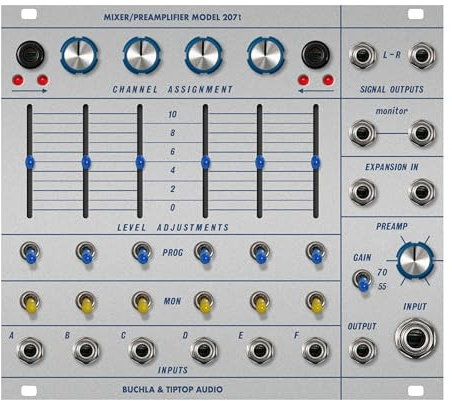Click the input D jack
Screen dimensions: 452x401
204,351
